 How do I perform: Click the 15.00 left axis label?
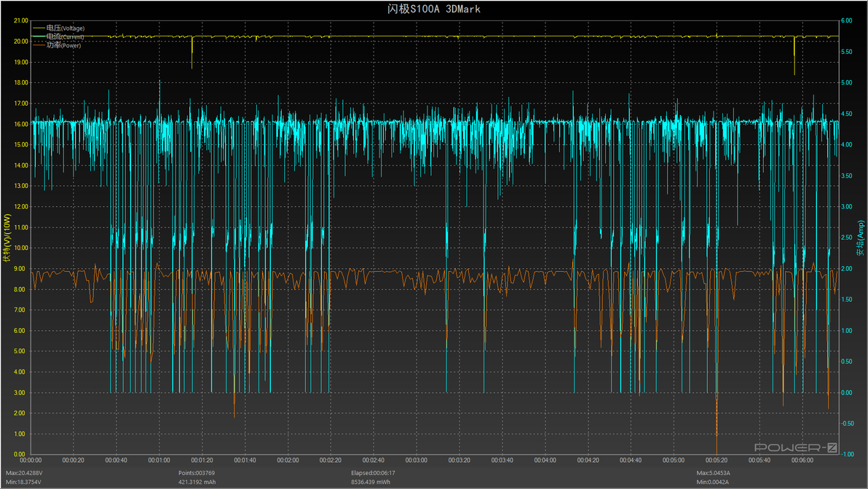(20, 144)
